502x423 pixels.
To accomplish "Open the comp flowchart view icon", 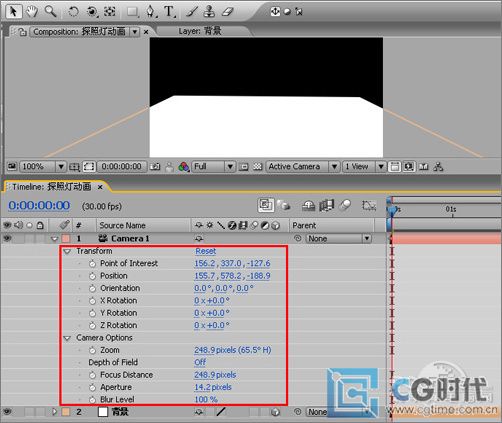I will (x=438, y=166).
